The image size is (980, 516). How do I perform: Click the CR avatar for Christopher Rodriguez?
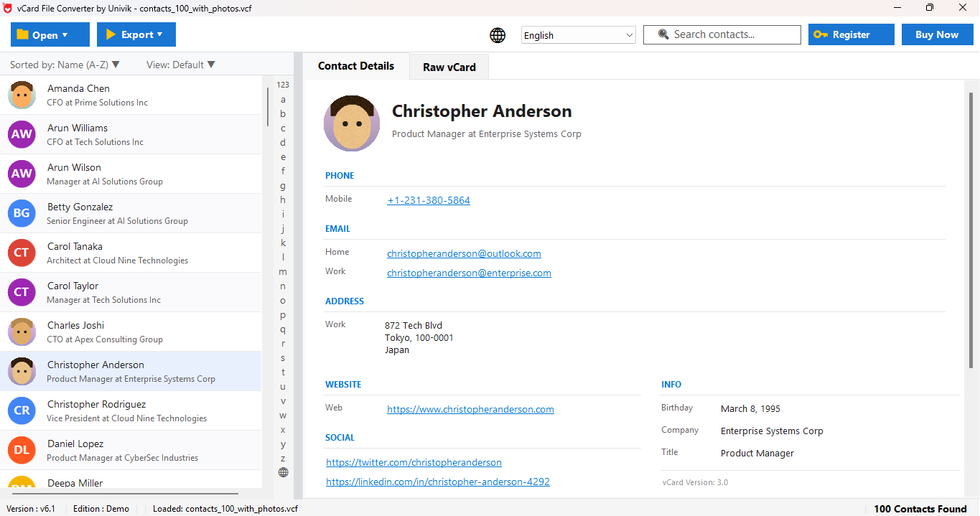pos(22,411)
